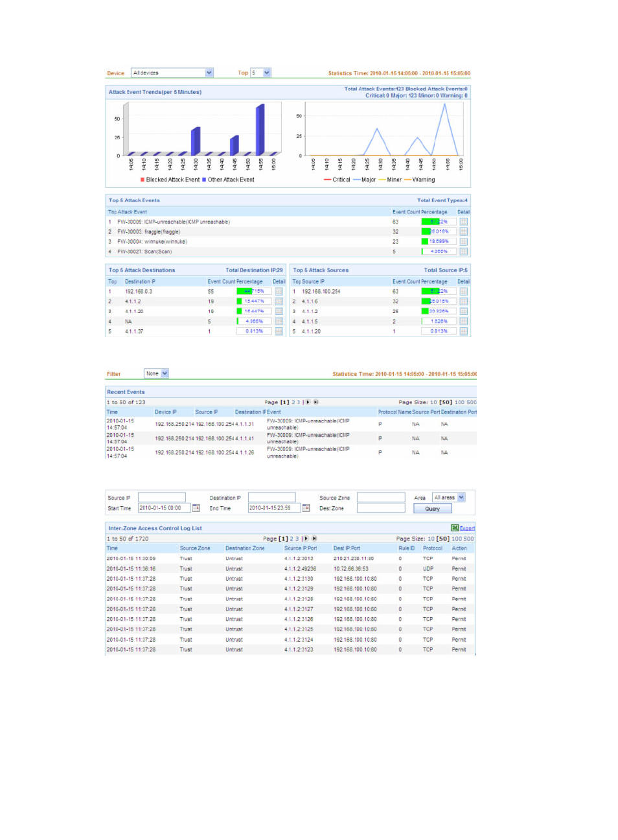Image resolution: width=618 pixels, height=840 pixels.
Task: Open detail icon for destination NA row
Action: [279, 321]
